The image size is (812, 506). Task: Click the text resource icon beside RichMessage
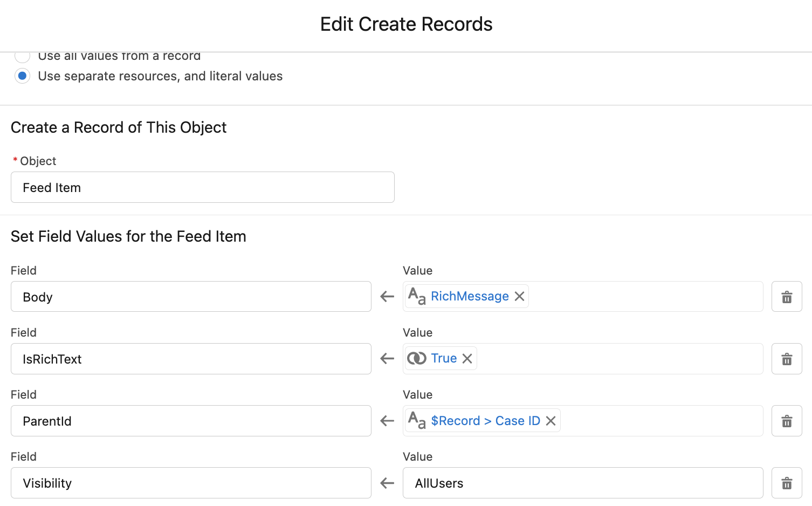[x=416, y=296]
